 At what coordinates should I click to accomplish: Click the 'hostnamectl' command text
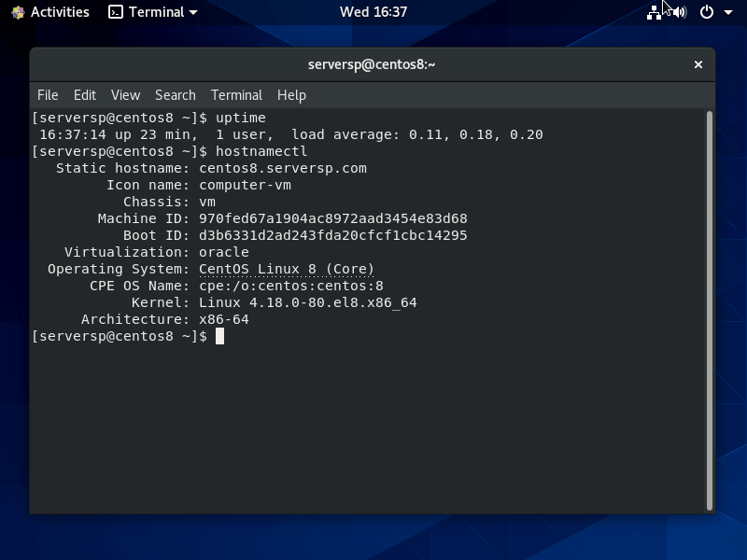pos(261,151)
